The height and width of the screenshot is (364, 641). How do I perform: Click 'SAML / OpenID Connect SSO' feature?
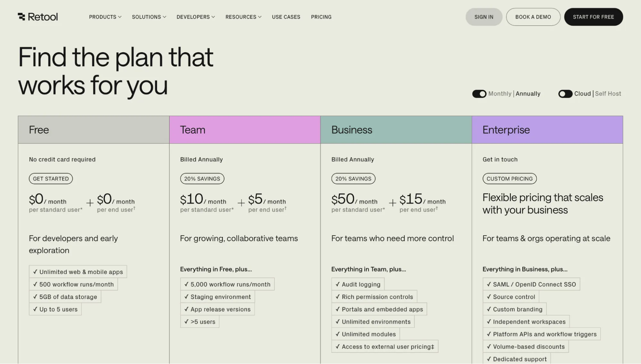click(531, 284)
